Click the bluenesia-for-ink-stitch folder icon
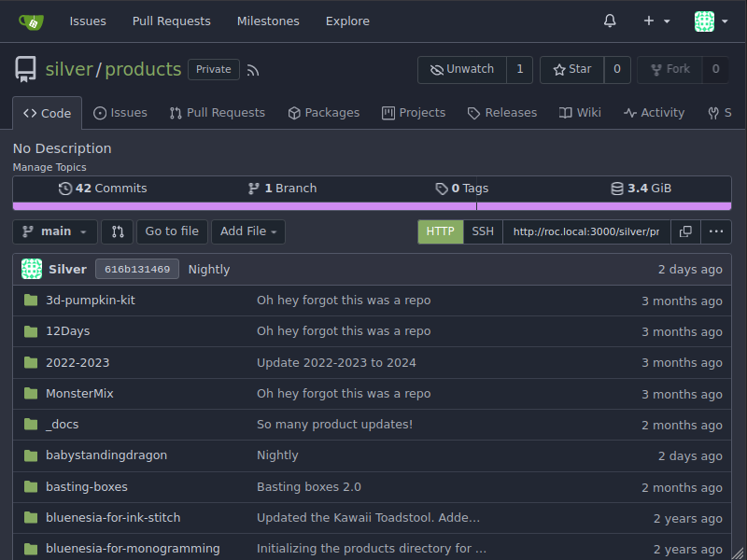747x560 pixels. tap(31, 518)
